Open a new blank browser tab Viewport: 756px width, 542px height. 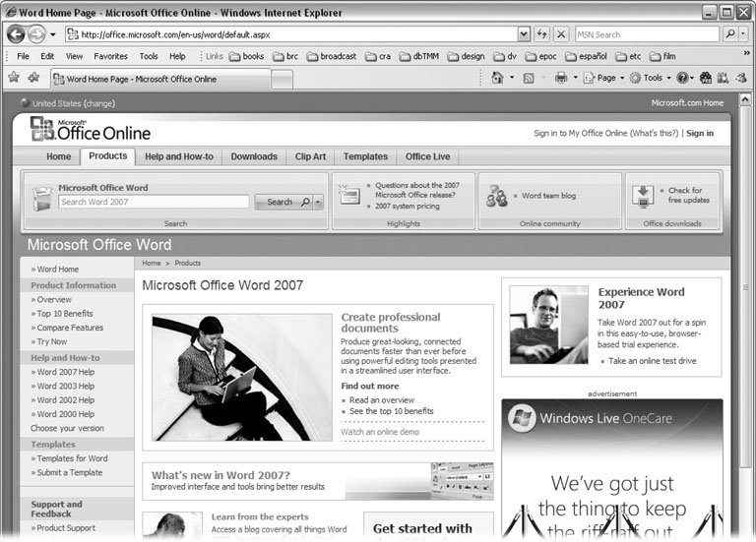282,80
